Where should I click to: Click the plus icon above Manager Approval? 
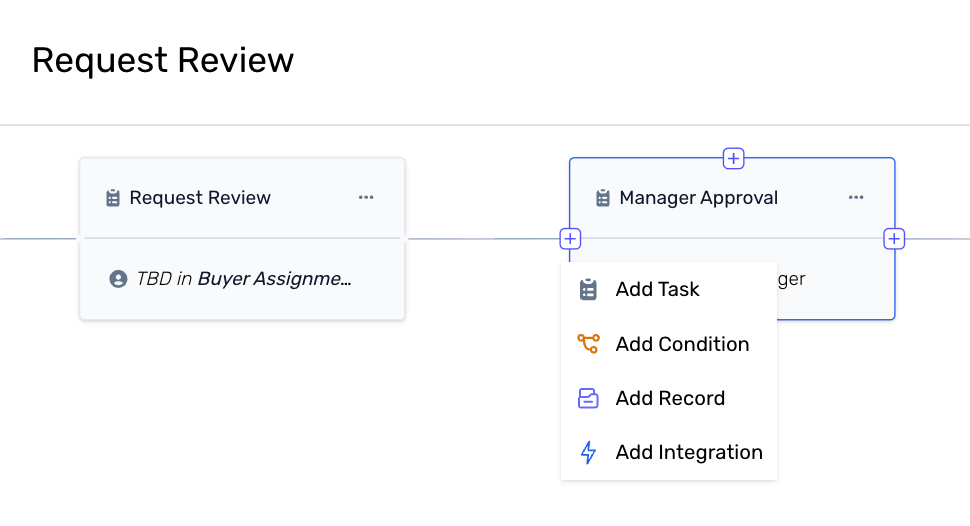pos(733,158)
